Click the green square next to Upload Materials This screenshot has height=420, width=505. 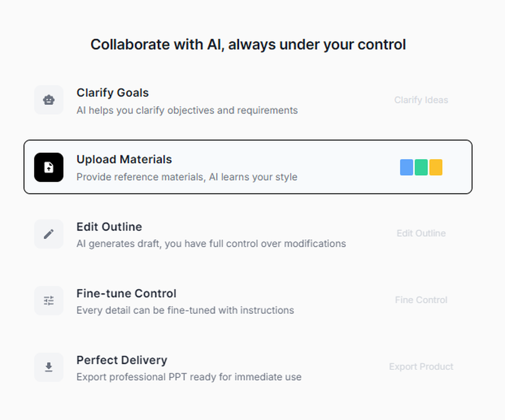(x=421, y=167)
